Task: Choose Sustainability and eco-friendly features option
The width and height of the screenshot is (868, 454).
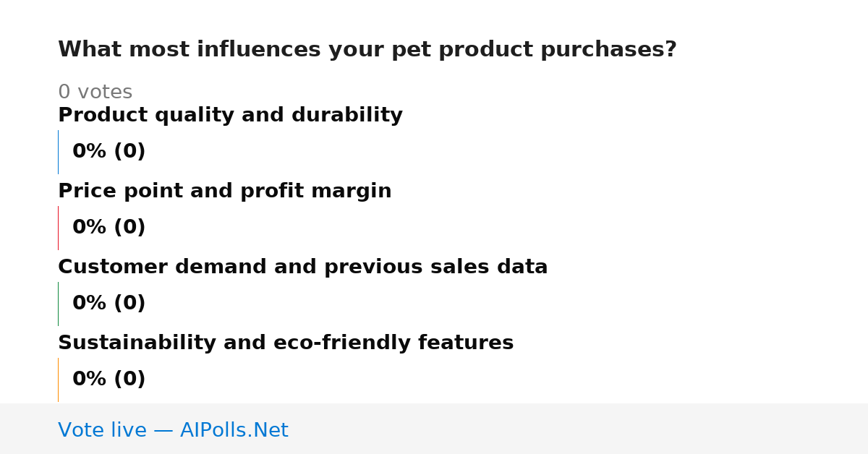Action: tap(286, 343)
